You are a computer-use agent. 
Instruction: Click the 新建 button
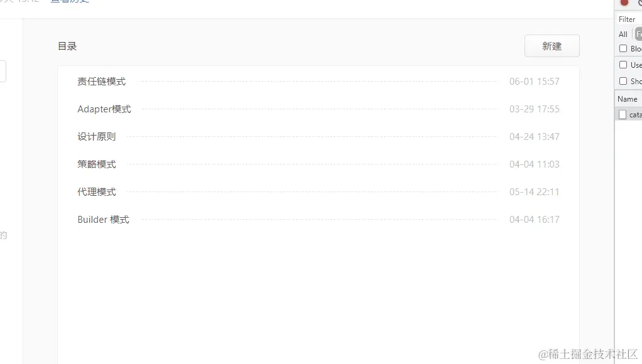click(552, 46)
